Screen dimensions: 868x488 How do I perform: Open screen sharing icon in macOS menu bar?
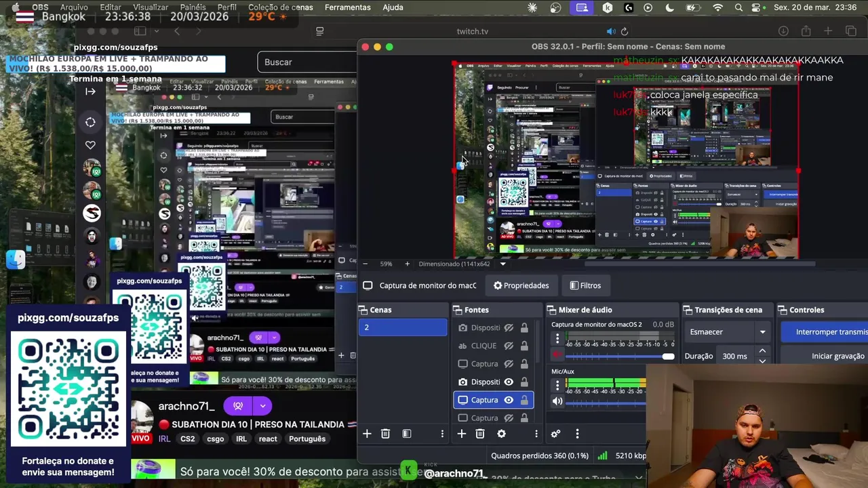point(582,7)
